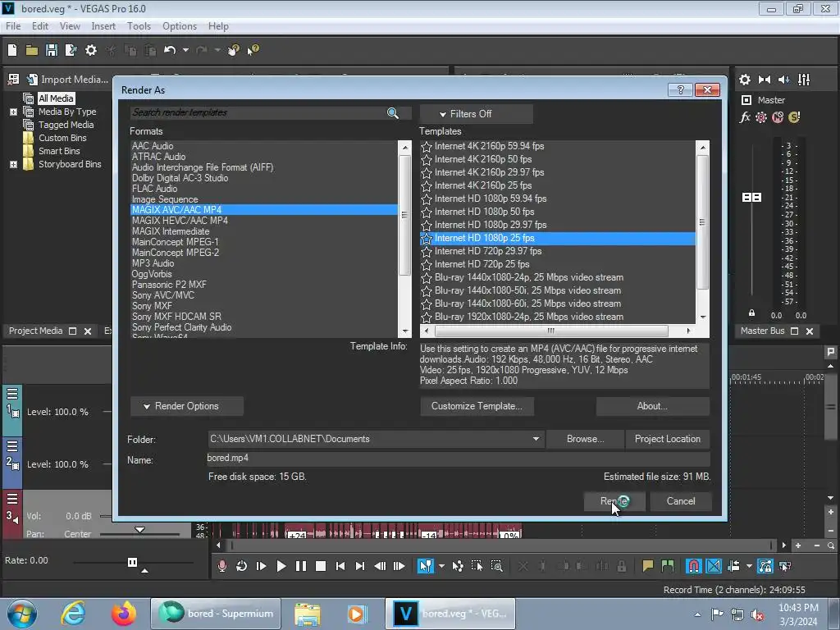Expand the Render Options section
Screen dimensions: 840x630
click(x=187, y=406)
